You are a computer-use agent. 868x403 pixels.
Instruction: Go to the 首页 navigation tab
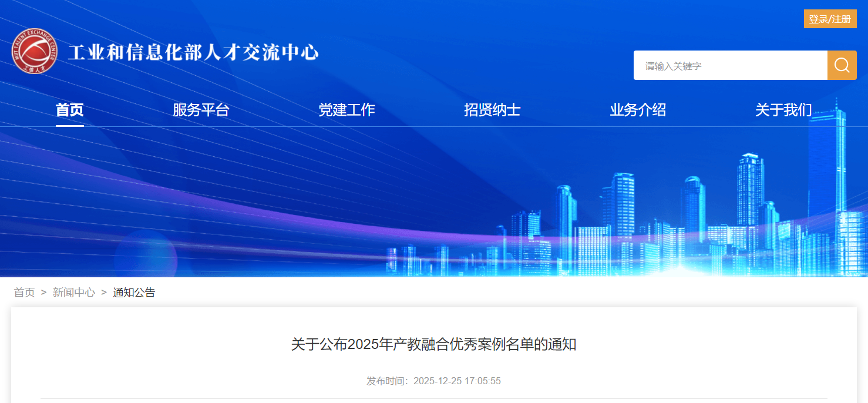70,110
